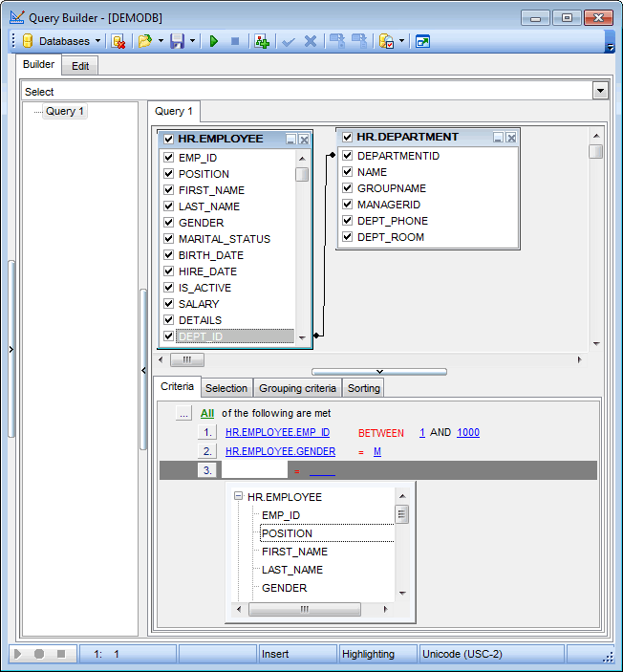Click the status bar stop macro icon
This screenshot has height=672, width=623.
[61, 654]
